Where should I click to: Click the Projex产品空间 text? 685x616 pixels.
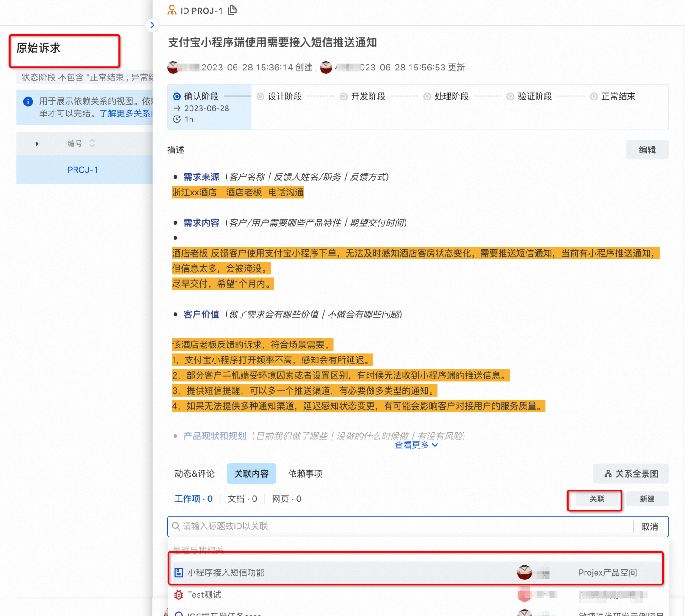[608, 573]
